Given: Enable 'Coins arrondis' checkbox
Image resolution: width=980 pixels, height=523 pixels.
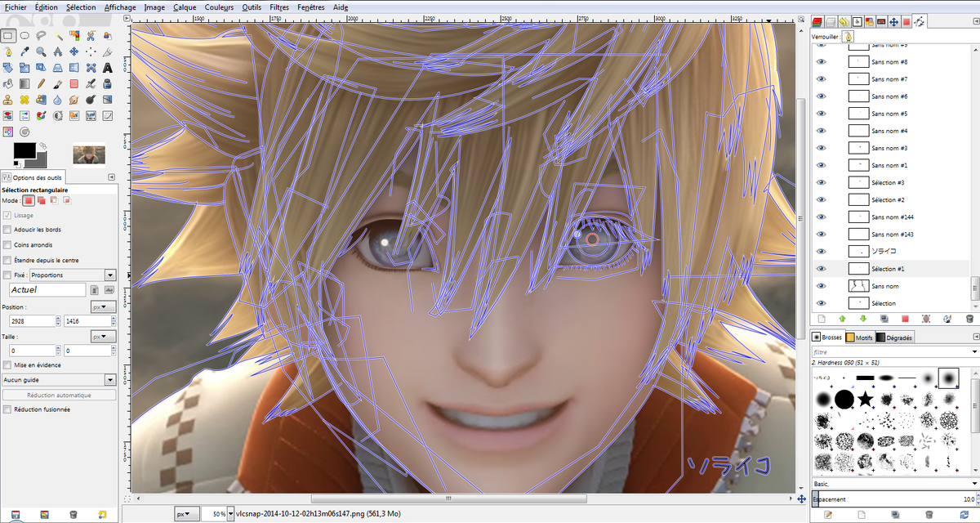Looking at the screenshot, I should [7, 244].
